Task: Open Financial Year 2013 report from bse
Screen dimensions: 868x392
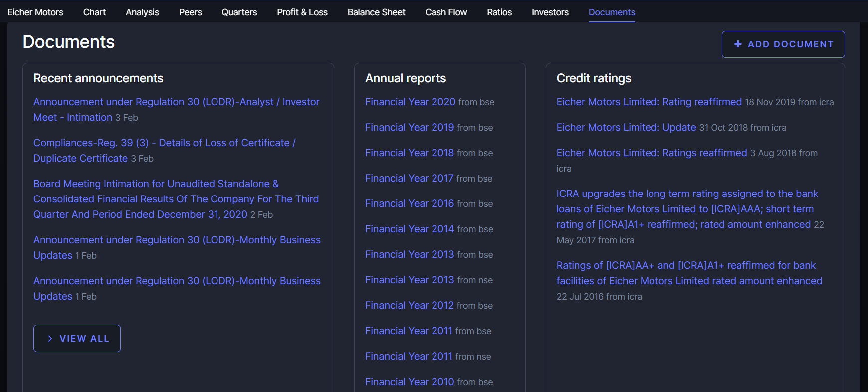Action: 410,254
